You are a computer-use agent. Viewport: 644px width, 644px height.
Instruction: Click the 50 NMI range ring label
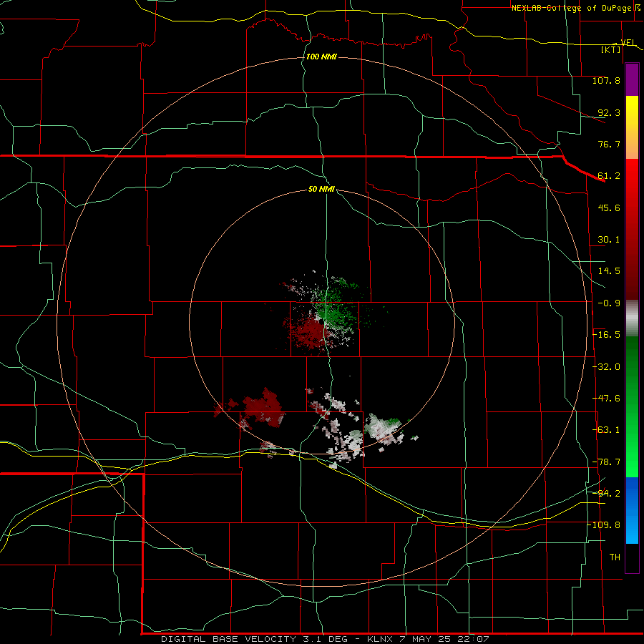[x=321, y=189]
